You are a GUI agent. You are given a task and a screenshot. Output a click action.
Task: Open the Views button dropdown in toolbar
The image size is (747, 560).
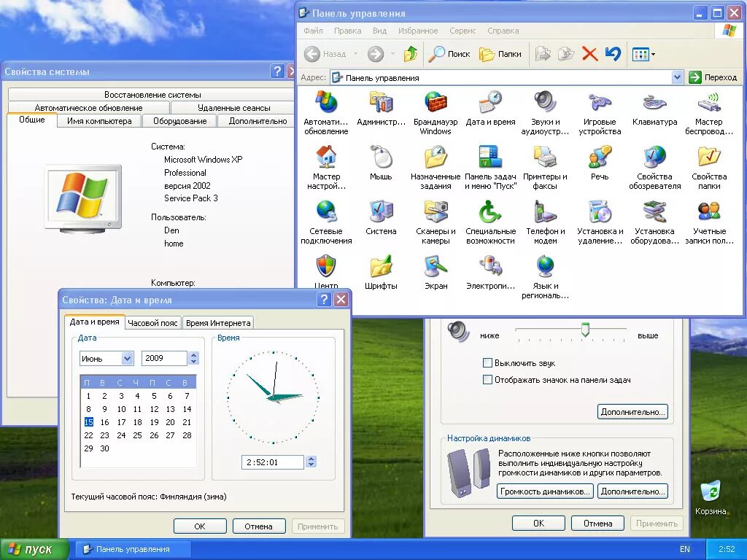653,54
